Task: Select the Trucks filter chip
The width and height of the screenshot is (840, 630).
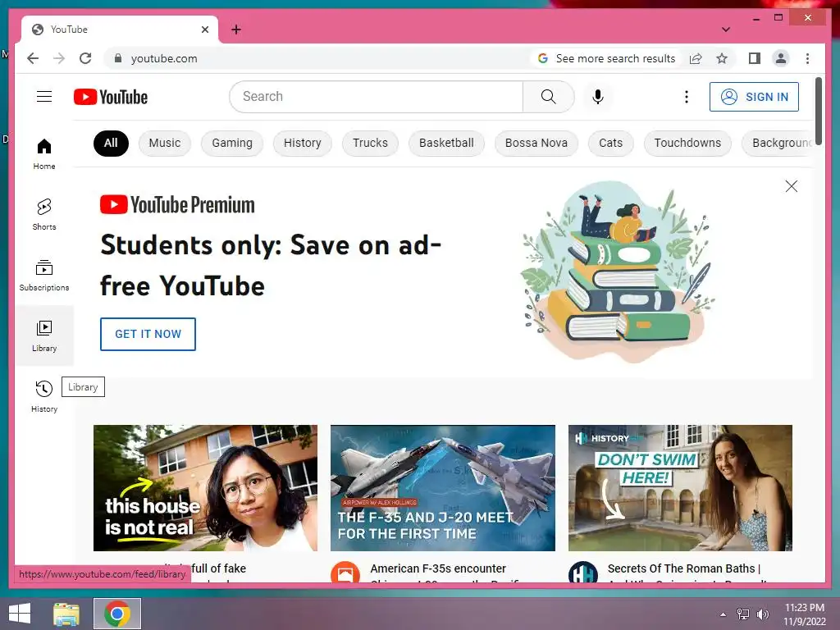Action: [370, 143]
